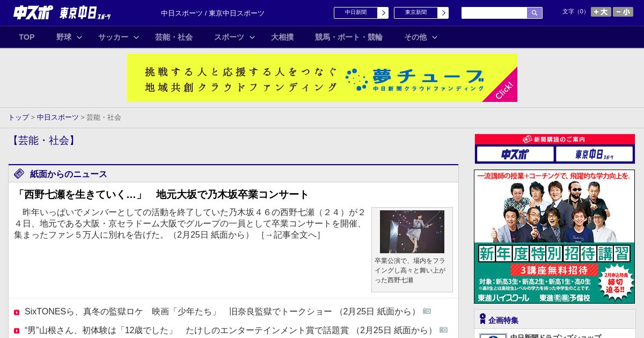
Task: Click the red bullet beside 山根さん article
Action: 17,331
